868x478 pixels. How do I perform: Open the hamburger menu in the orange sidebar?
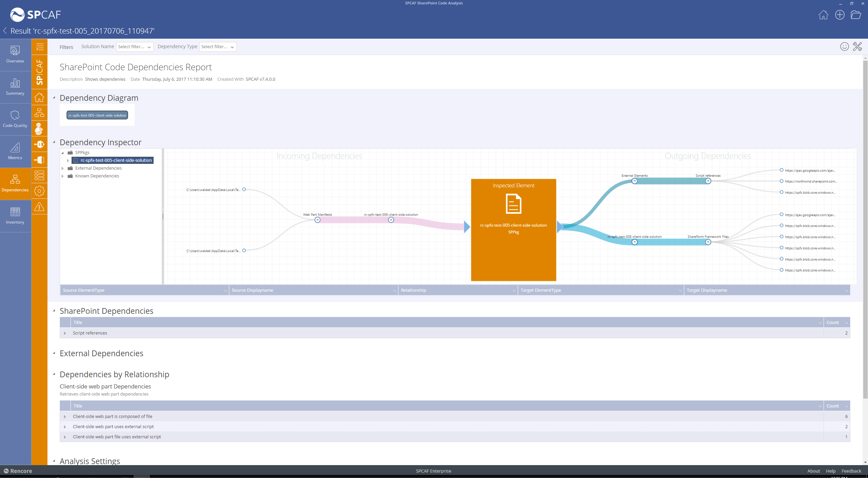point(39,47)
